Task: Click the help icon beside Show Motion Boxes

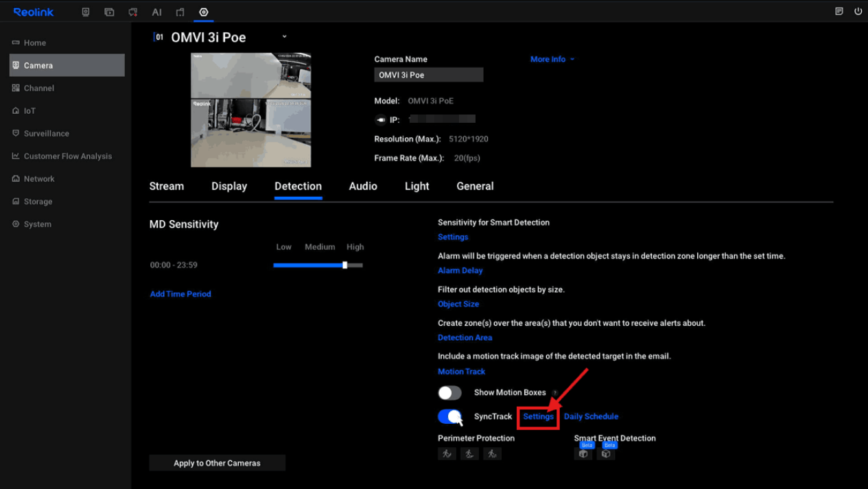Action: point(555,393)
